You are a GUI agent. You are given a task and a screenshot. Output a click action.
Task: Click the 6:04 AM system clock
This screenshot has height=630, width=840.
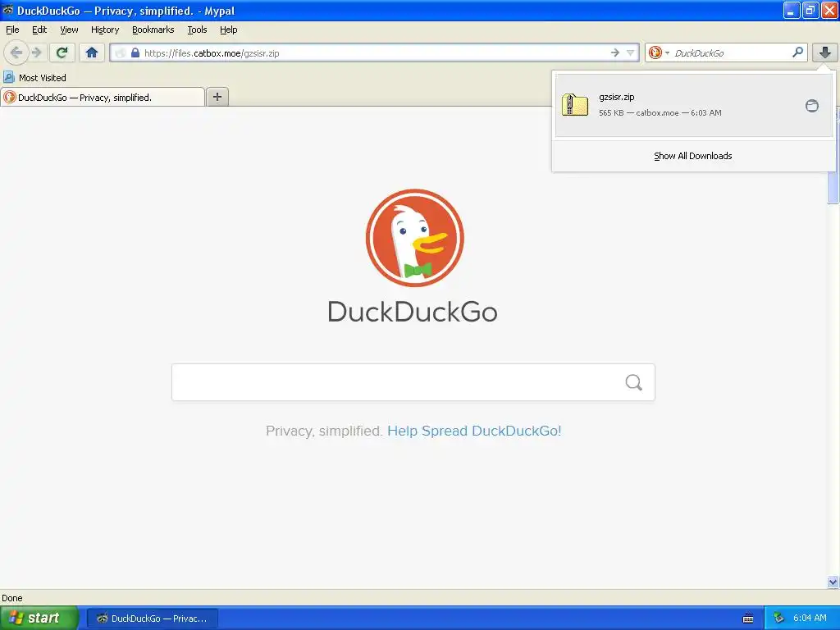[x=810, y=618]
